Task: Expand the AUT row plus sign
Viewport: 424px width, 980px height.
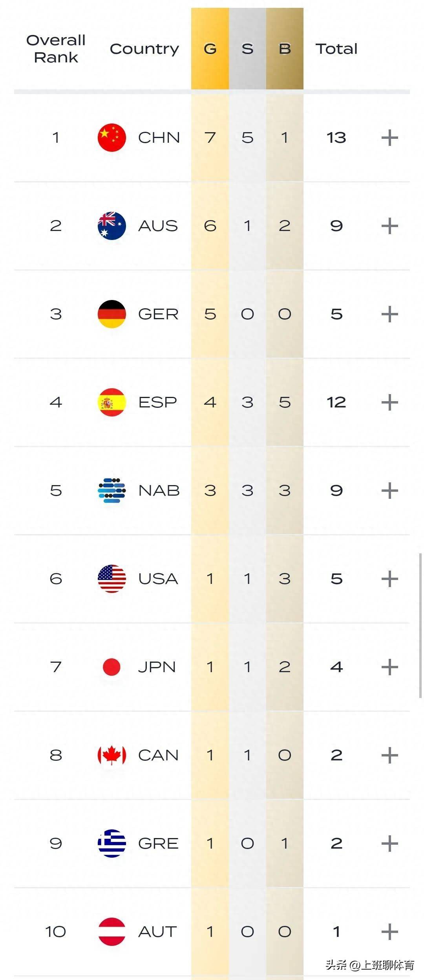Action: [x=390, y=932]
